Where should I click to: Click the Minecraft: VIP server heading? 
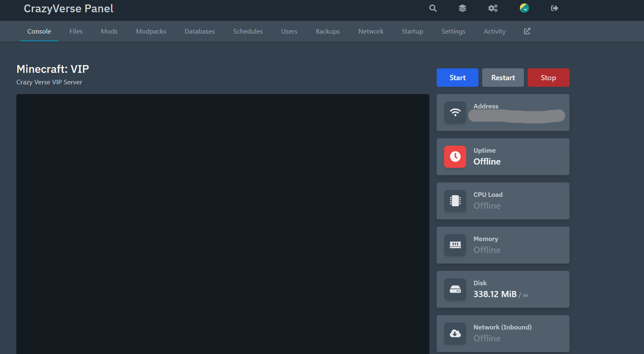click(53, 69)
